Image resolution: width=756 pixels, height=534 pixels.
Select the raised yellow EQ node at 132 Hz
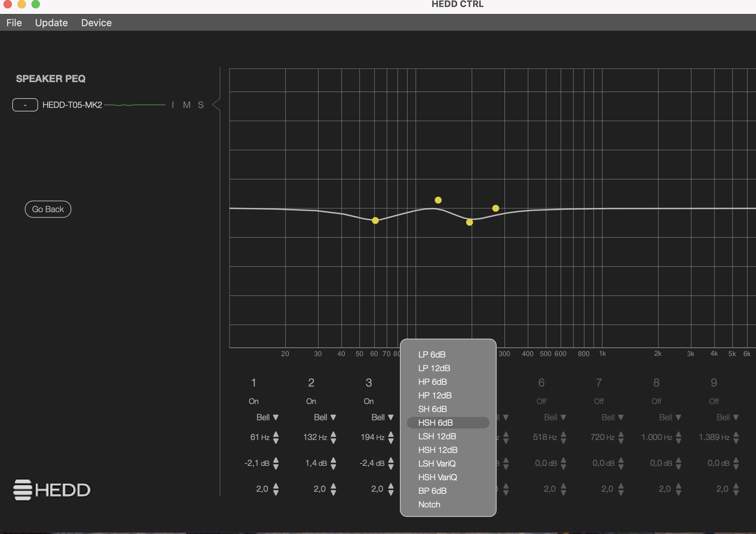point(438,200)
